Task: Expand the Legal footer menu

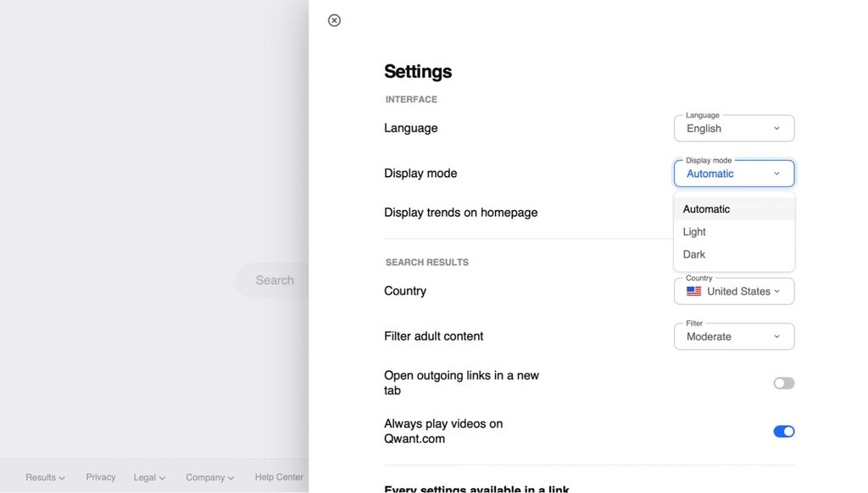Action: pos(148,477)
